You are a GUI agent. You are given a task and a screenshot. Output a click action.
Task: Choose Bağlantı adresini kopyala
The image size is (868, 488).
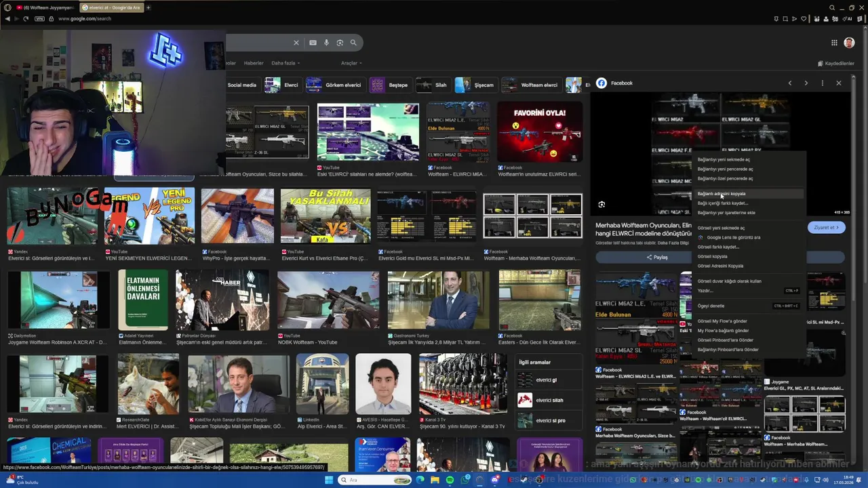tap(722, 194)
